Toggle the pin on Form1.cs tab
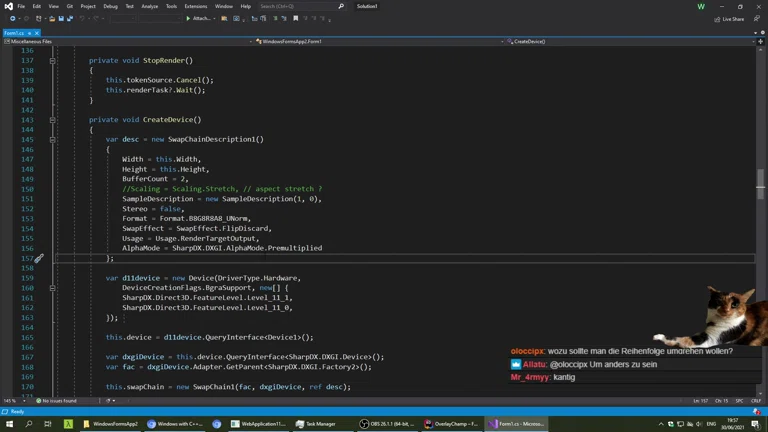768x432 pixels. coord(29,33)
